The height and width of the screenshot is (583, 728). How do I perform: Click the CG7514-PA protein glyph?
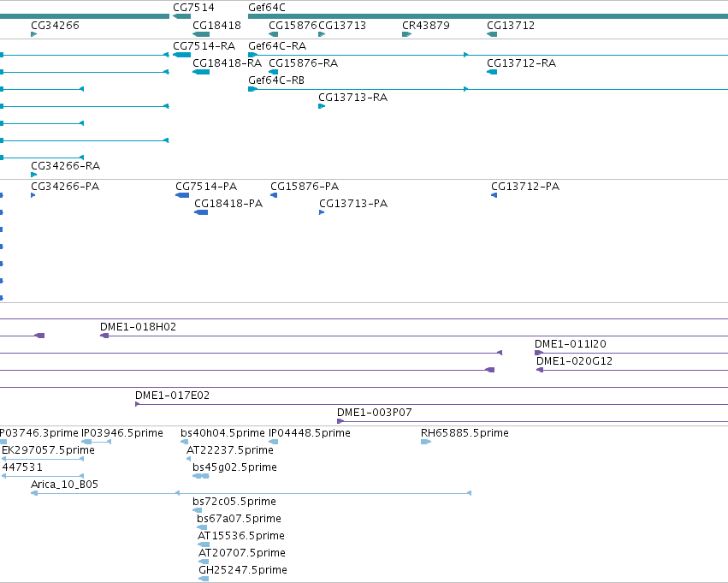tap(182, 195)
